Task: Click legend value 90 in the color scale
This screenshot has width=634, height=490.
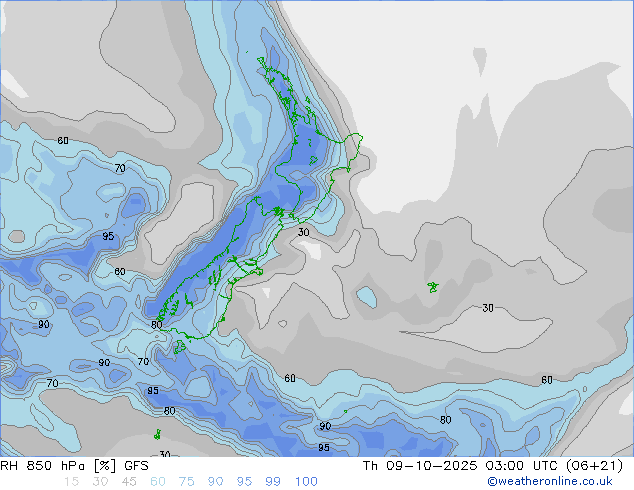Action: click(x=215, y=482)
